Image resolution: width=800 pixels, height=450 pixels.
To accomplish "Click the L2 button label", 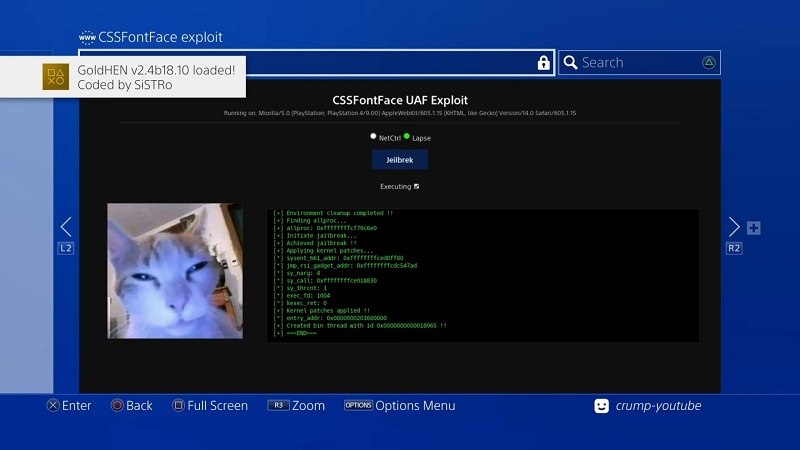I will pyautogui.click(x=66, y=248).
